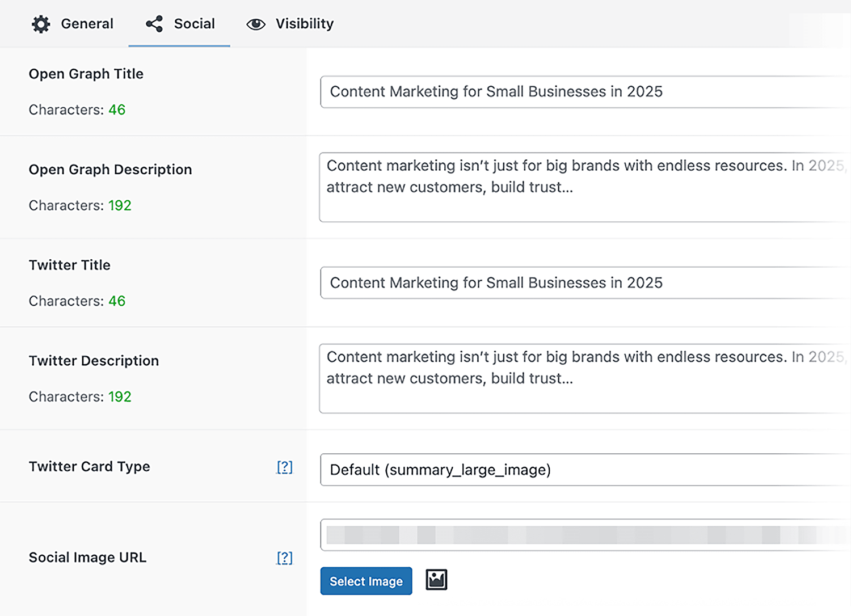Click the Social Image URL label
This screenshot has width=851, height=616.
tap(88, 558)
